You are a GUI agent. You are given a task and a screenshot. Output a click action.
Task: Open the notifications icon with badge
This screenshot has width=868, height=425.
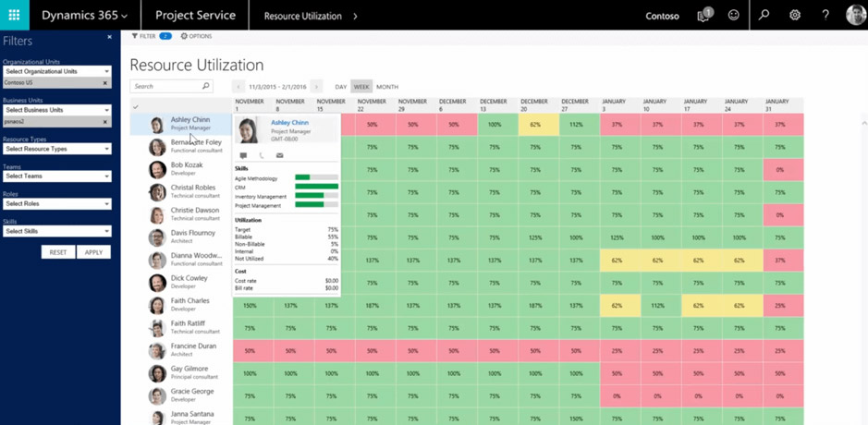coord(704,15)
